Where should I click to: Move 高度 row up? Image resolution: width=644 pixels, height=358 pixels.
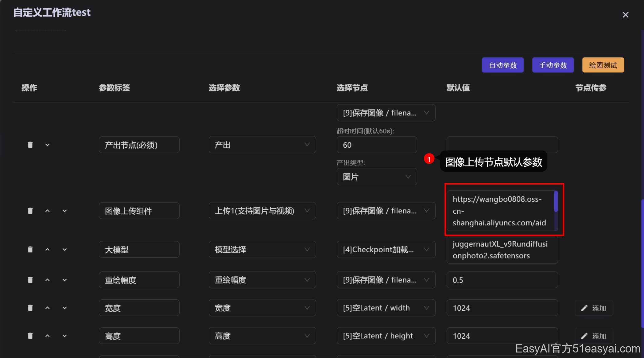47,336
